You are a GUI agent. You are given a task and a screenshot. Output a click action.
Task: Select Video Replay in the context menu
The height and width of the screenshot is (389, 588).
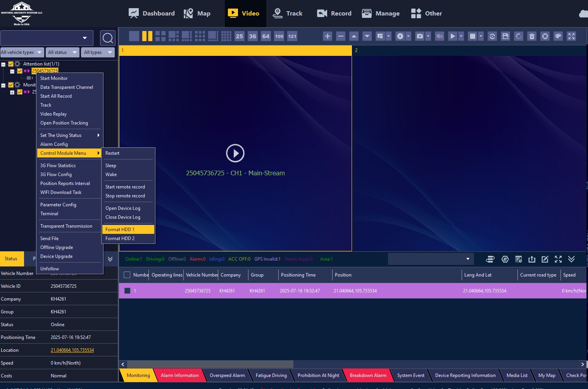[x=53, y=114]
